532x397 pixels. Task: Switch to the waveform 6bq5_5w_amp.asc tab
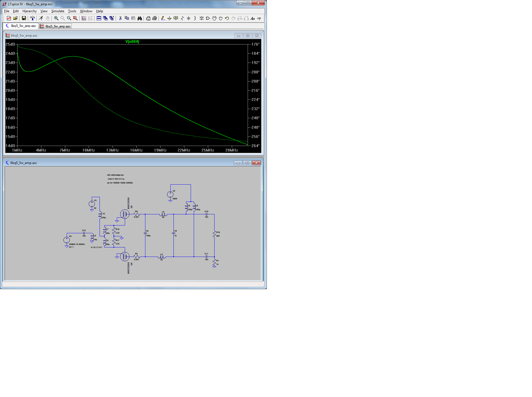pyautogui.click(x=55, y=26)
